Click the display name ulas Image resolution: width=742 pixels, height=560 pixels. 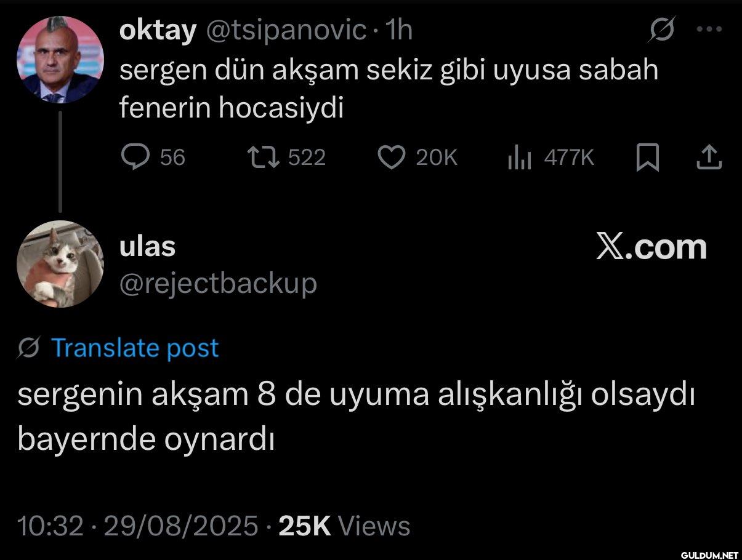147,247
